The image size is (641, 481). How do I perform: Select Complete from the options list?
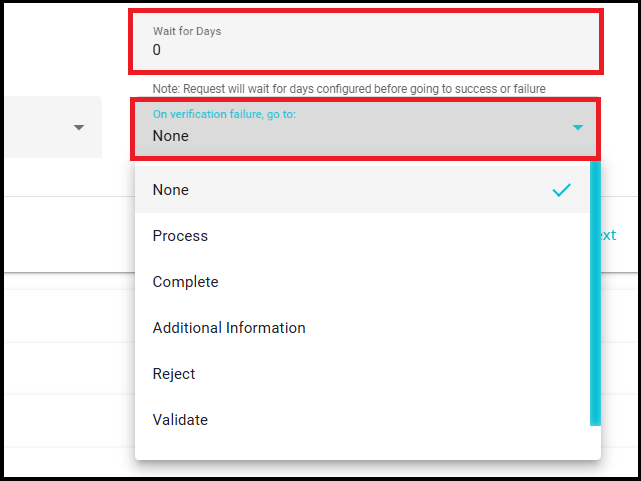[x=186, y=282]
